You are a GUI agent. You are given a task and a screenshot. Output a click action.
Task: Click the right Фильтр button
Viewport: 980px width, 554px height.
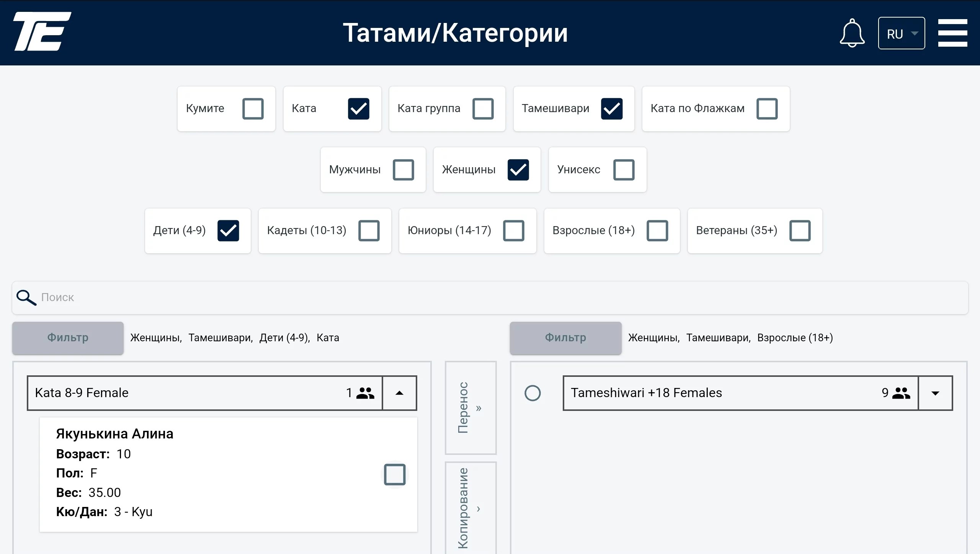pos(565,338)
